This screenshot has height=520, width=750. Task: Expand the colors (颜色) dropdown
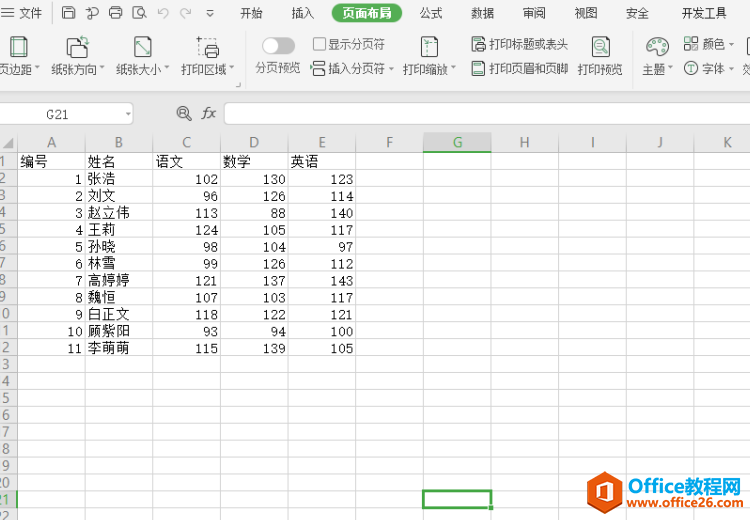pyautogui.click(x=731, y=44)
